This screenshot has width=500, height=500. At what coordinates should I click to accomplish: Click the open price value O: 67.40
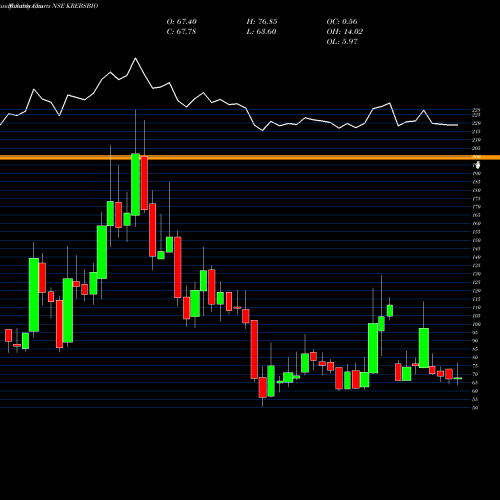tap(181, 22)
